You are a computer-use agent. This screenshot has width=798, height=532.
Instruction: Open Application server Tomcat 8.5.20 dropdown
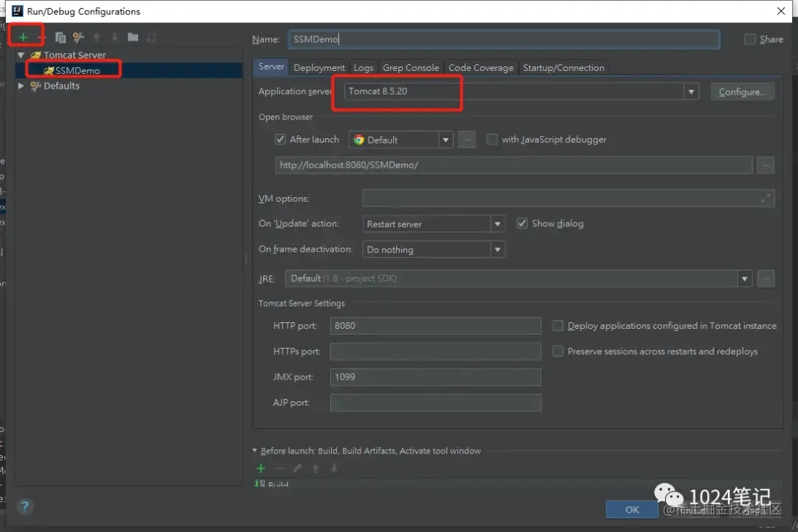[521, 92]
